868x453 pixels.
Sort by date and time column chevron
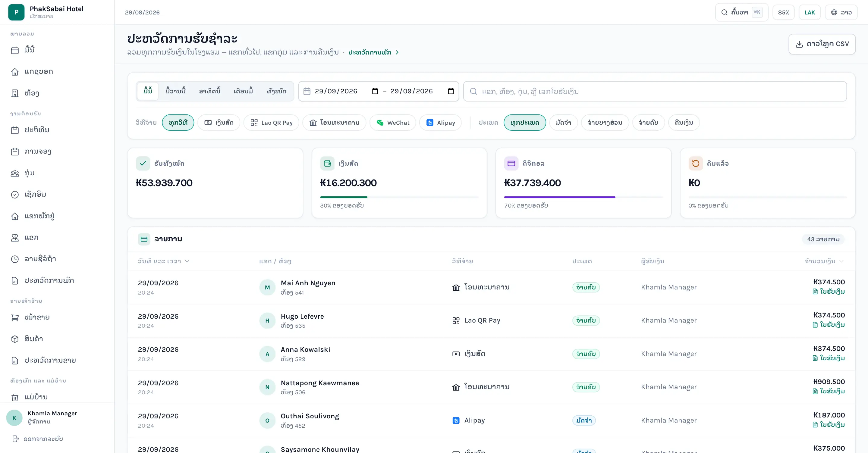[187, 261]
